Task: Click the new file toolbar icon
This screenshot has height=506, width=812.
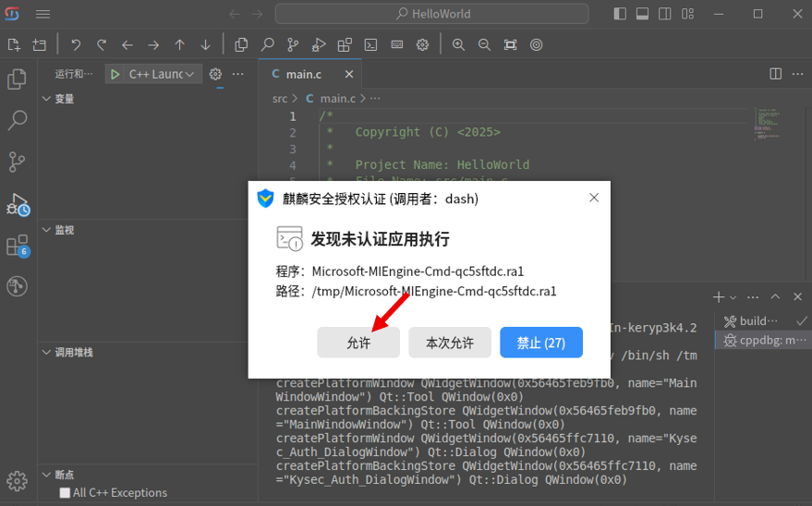Action: tap(14, 45)
